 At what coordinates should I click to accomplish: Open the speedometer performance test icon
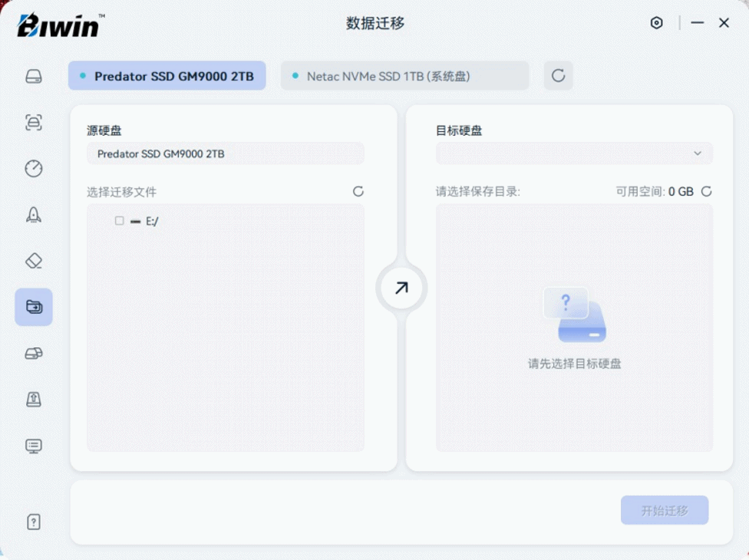[x=34, y=169]
